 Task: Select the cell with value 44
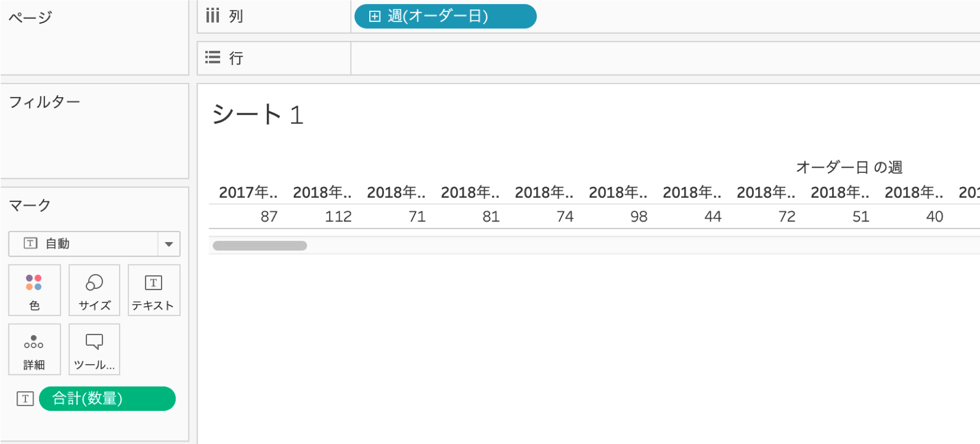pyautogui.click(x=713, y=217)
